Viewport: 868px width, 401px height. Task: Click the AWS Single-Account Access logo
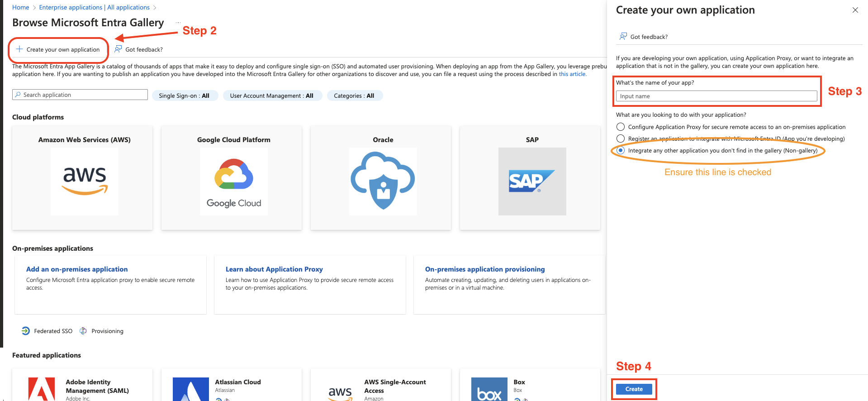340,393
